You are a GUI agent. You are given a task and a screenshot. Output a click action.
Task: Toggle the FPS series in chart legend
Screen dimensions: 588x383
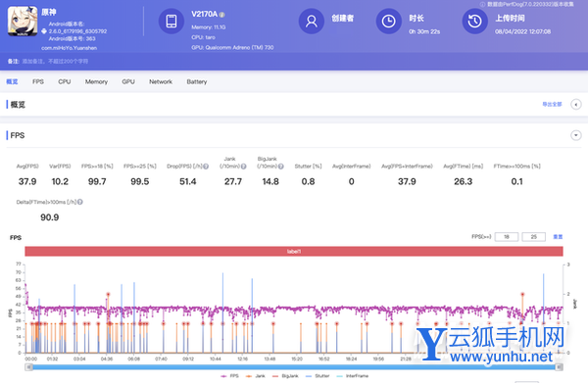tap(230, 376)
